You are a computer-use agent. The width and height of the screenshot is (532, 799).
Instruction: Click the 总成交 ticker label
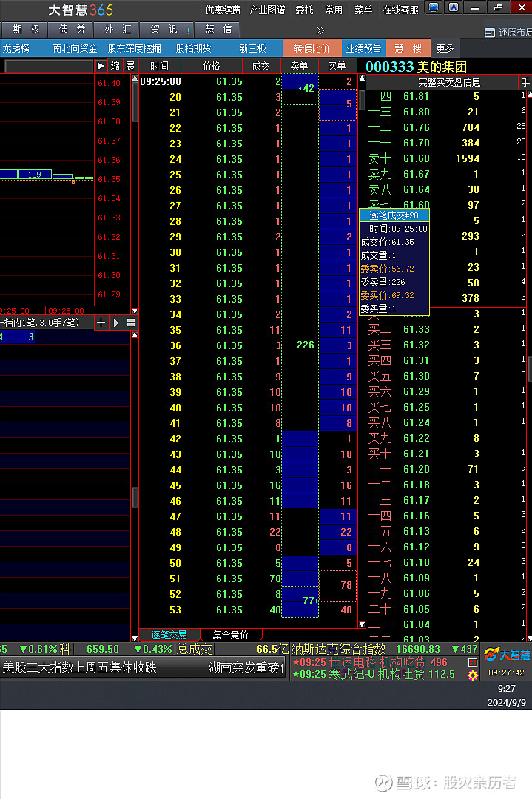[194, 650]
